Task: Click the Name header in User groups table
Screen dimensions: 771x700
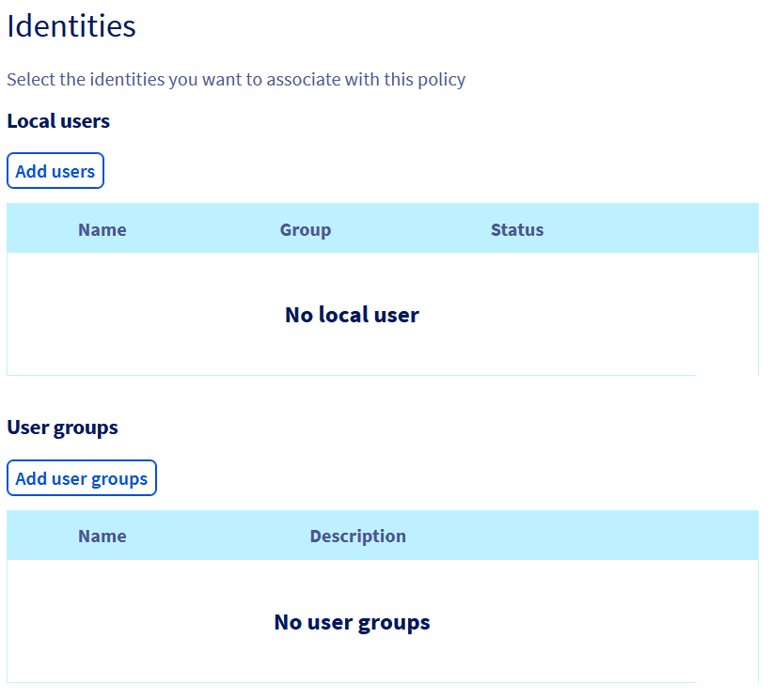Action: 102,536
